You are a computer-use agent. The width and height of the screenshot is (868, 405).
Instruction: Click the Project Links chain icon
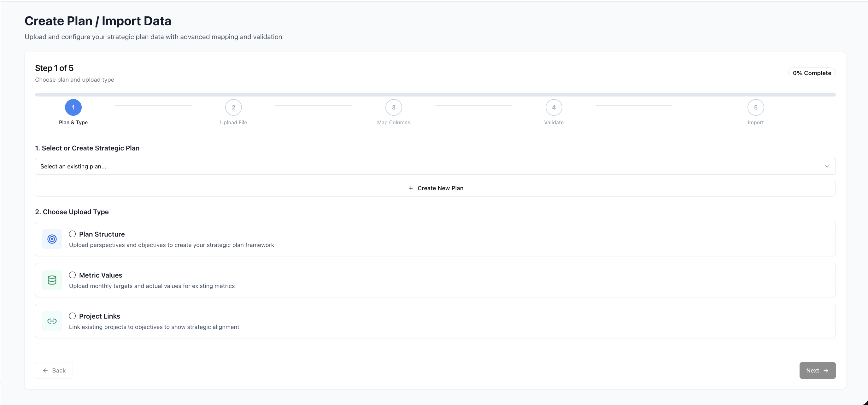point(51,321)
